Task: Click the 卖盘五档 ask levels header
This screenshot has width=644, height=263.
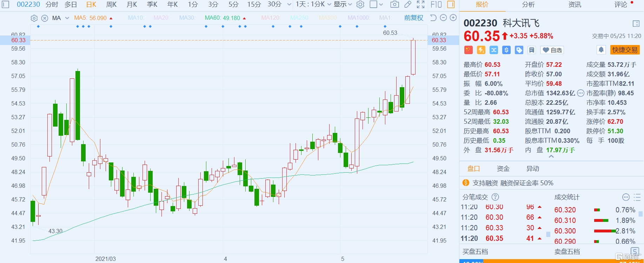Action: coord(567,252)
